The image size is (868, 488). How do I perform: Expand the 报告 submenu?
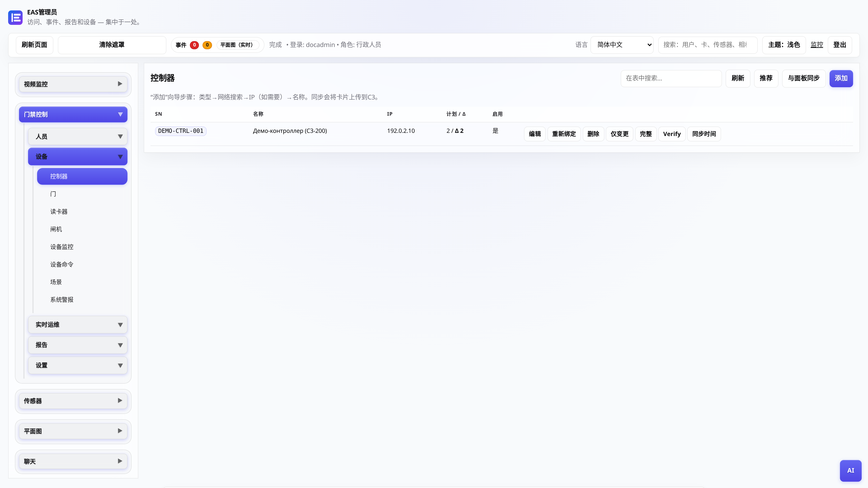point(78,345)
